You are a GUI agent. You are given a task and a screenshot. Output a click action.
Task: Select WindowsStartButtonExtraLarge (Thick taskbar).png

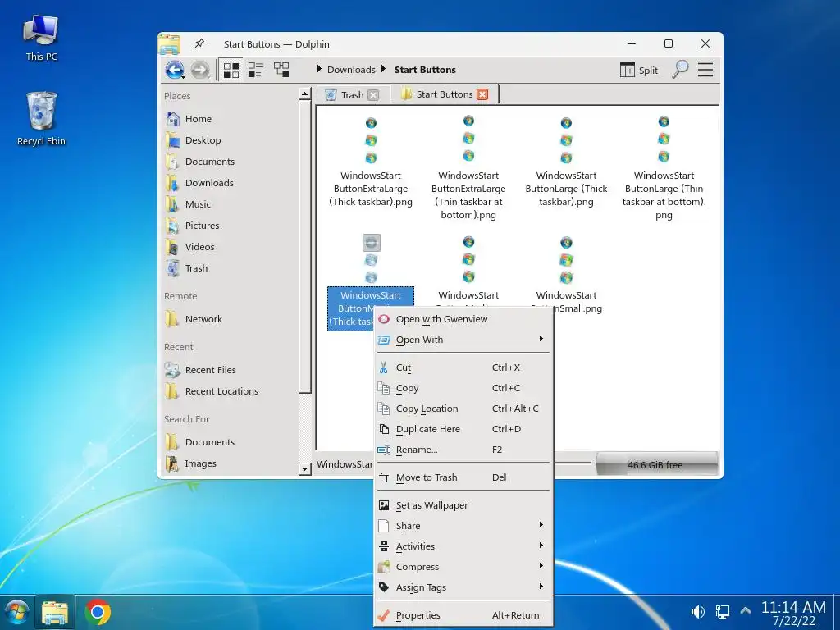[371, 162]
